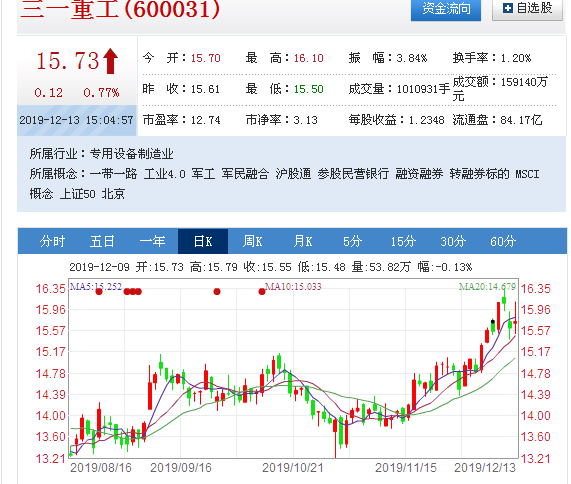Switch to the 5分 chart tab
Screen dimensions: 571x484
pos(353,241)
